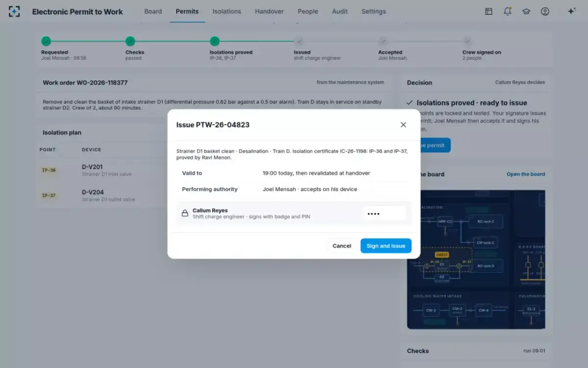This screenshot has height=368, width=588.
Task: Click Sign and issue
Action: (x=386, y=246)
